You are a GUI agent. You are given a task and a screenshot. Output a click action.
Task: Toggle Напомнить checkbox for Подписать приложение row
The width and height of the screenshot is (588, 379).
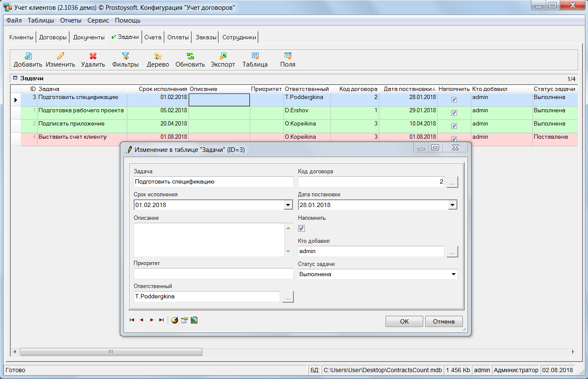454,126
